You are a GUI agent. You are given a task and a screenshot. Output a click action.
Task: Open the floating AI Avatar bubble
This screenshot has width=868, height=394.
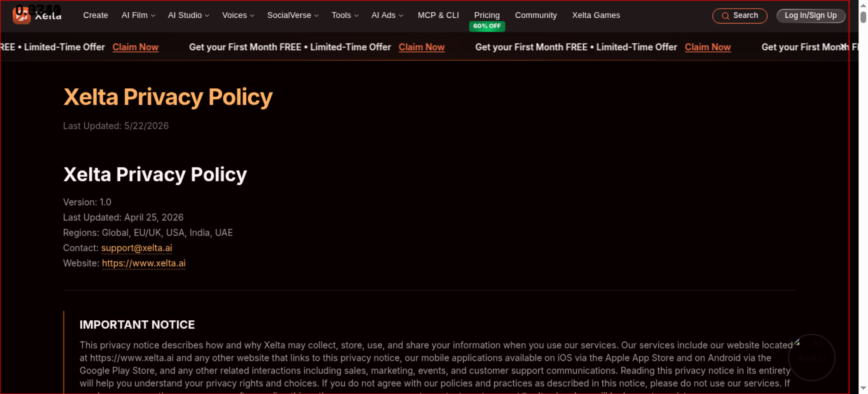coord(812,358)
